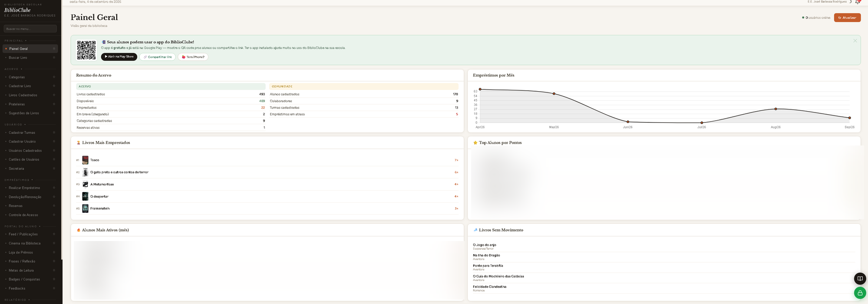Click the star beside Realizar Empréstimo

tap(54, 188)
